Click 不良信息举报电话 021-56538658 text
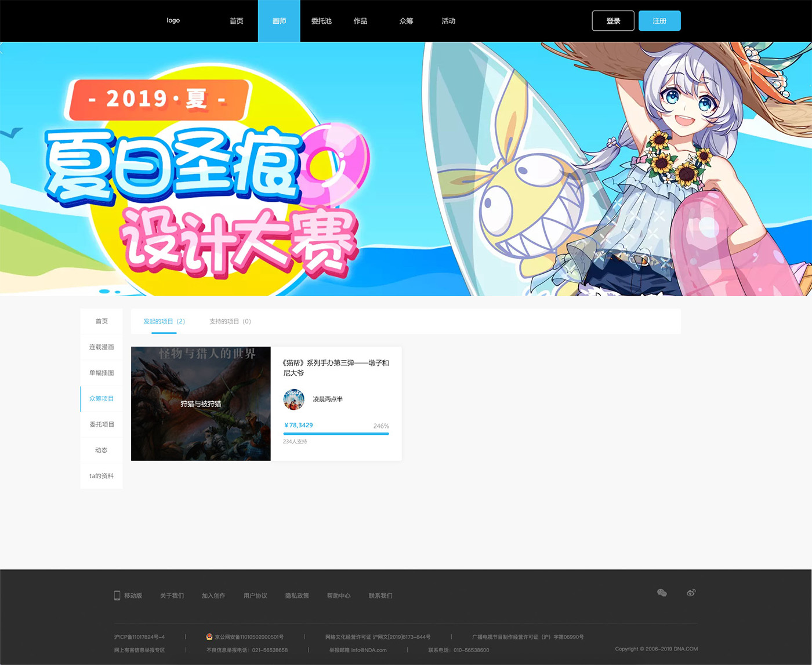This screenshot has width=812, height=665. 247,650
